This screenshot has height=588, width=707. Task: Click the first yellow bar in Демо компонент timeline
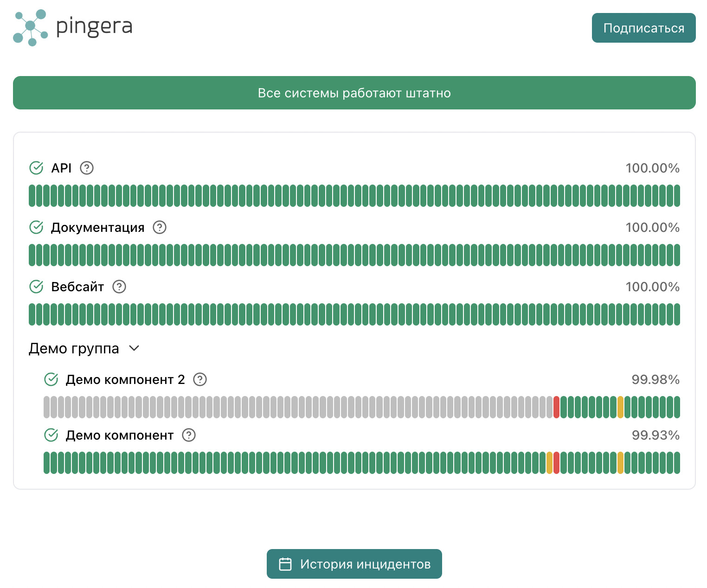(549, 463)
